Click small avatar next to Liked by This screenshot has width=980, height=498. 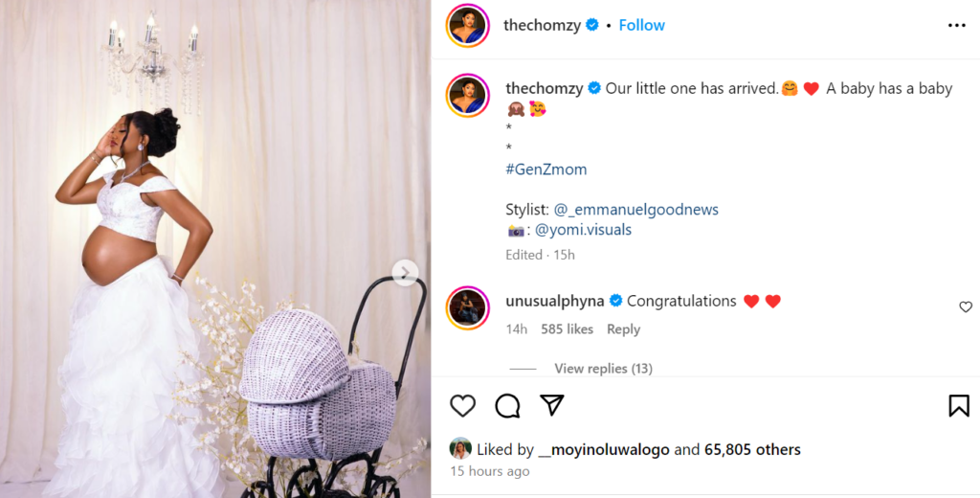point(461,449)
